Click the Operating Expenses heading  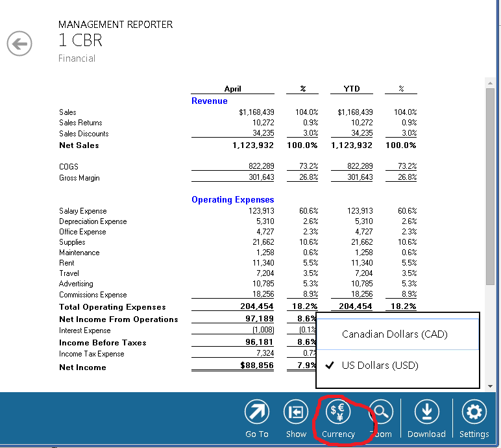232,199
